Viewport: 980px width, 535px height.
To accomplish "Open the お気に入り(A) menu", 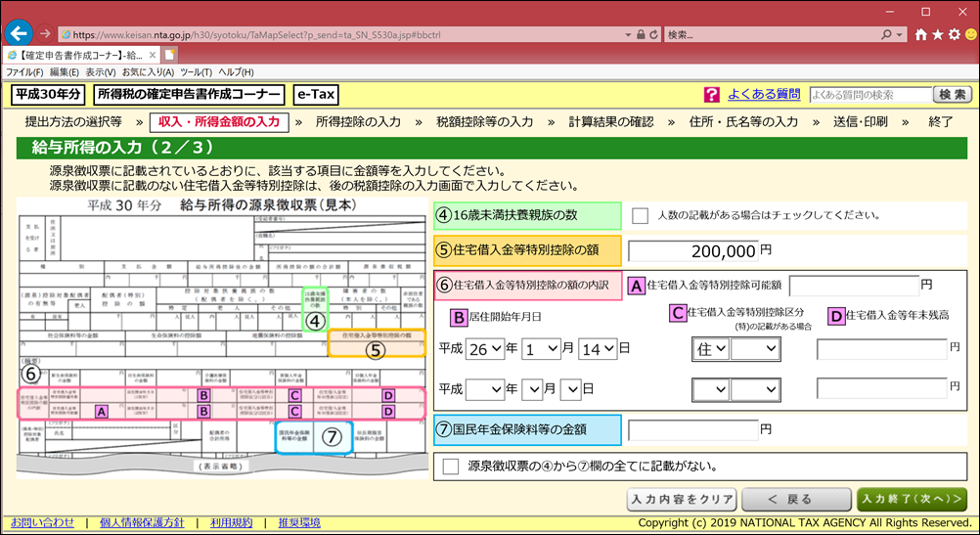I will (x=148, y=72).
